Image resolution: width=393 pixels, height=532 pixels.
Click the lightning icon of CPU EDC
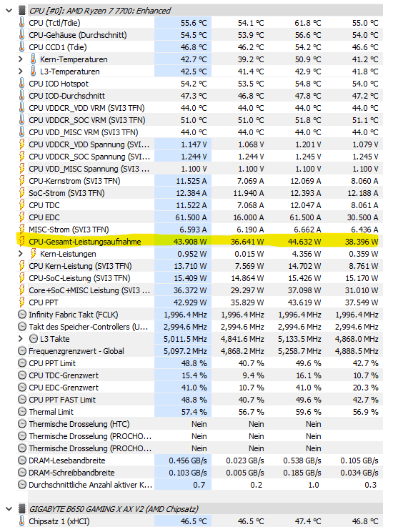(21, 217)
